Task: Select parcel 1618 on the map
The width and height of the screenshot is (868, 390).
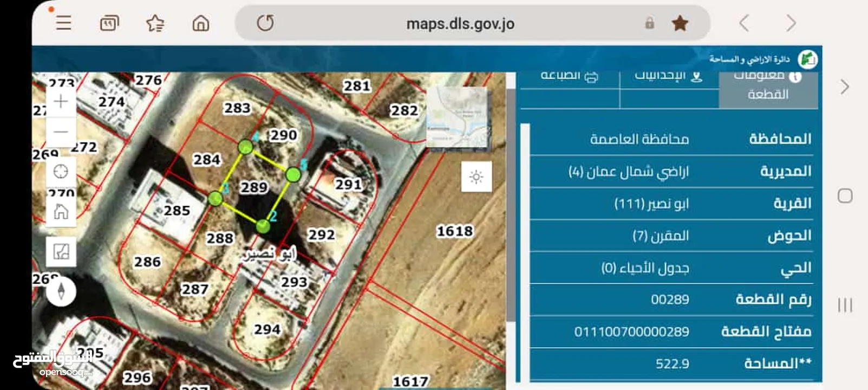Action: pos(455,231)
